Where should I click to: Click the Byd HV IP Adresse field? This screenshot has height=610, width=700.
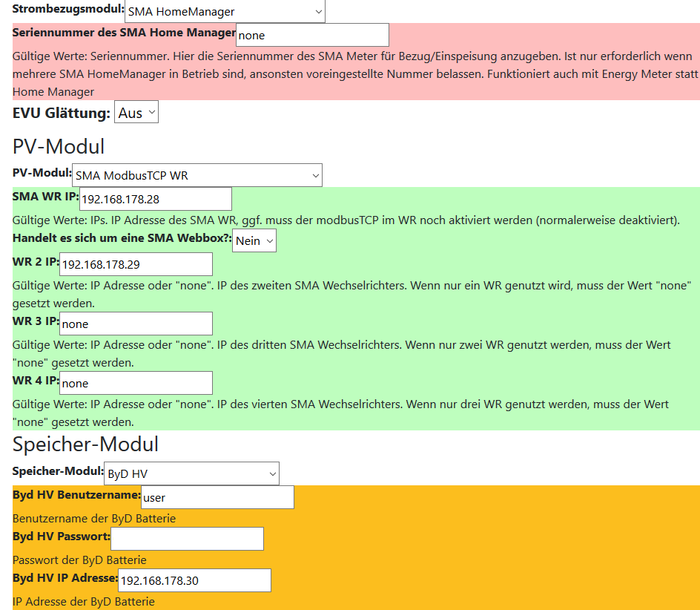194,580
